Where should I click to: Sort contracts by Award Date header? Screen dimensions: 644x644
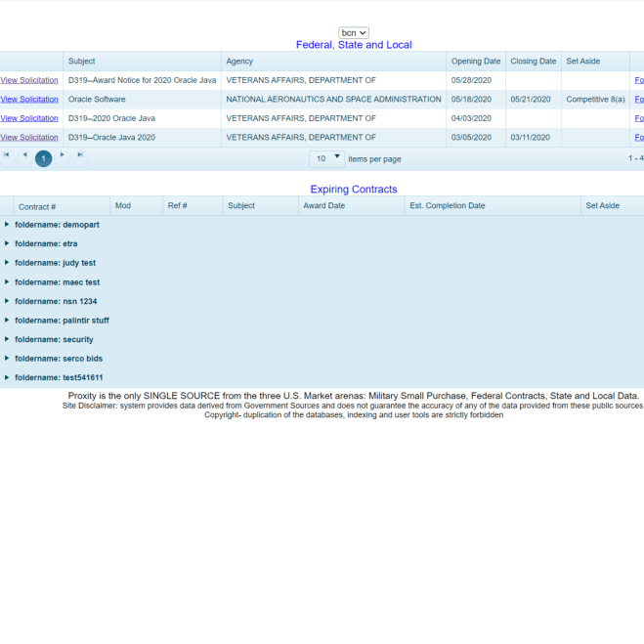tap(351, 206)
